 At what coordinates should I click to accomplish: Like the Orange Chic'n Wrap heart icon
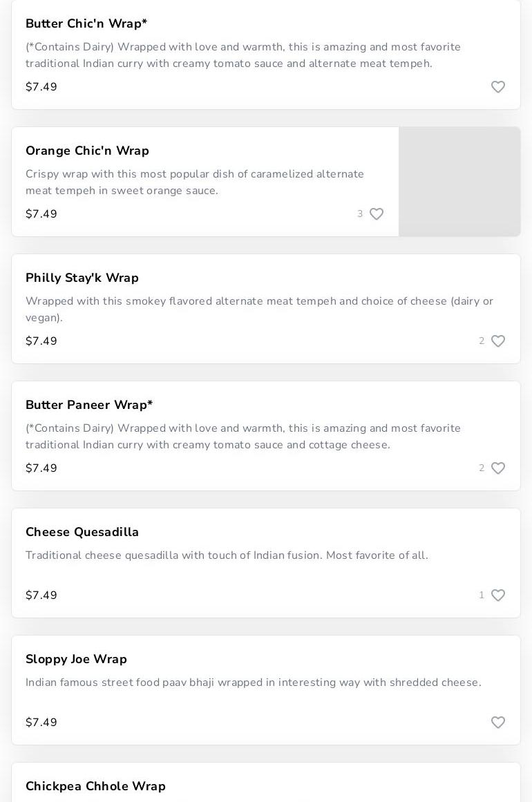pyautogui.click(x=377, y=214)
